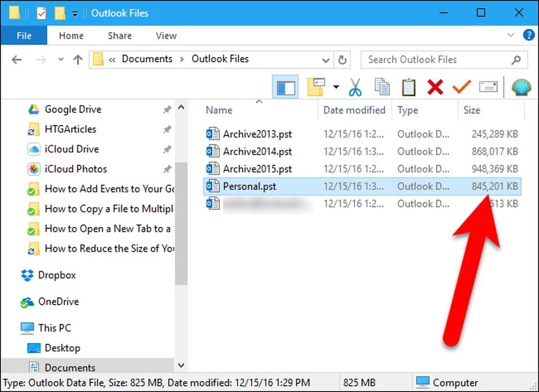539x392 pixels.
Task: Switch to the Share tab
Action: [120, 36]
